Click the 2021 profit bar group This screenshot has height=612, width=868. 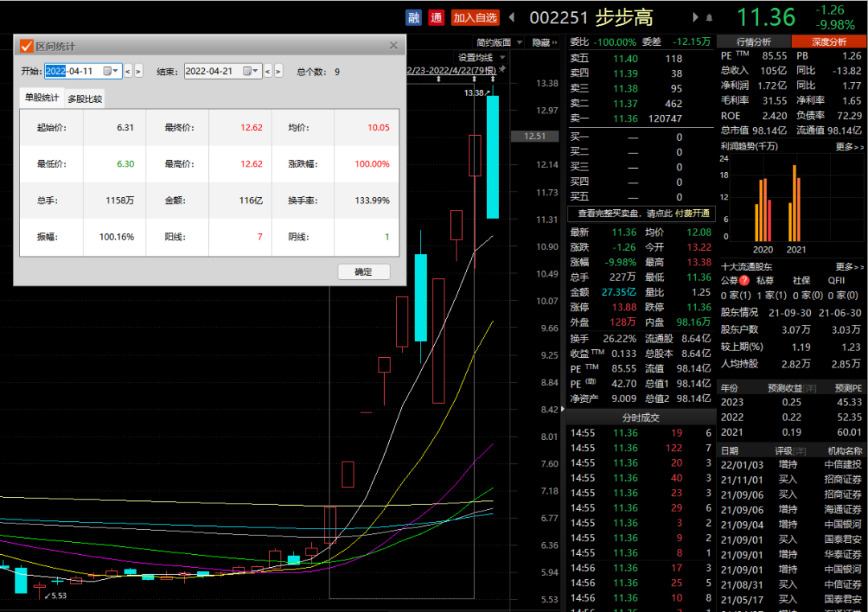pos(795,202)
